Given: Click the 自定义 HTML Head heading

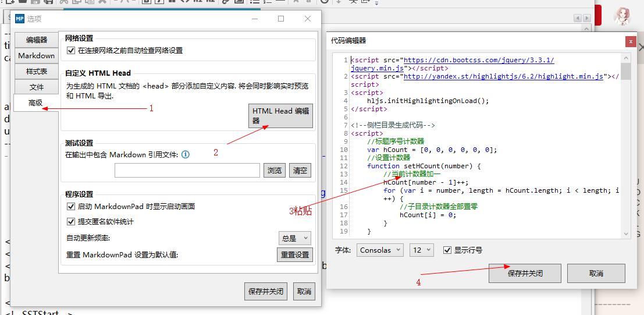Looking at the screenshot, I should pos(98,73).
